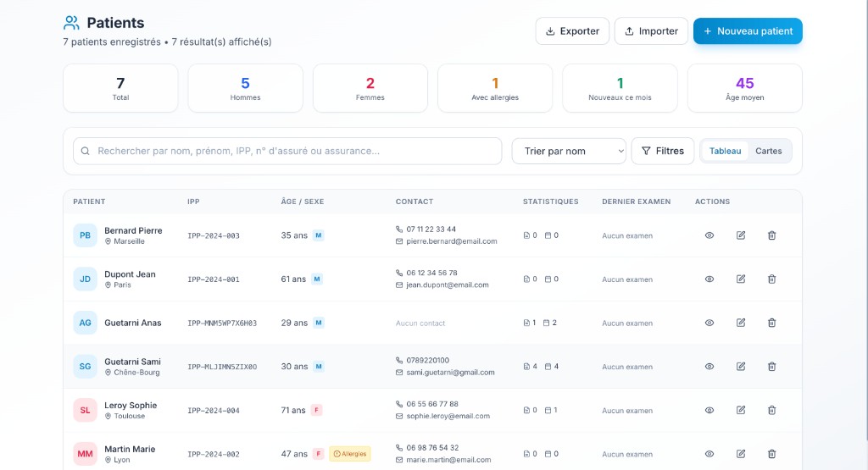The height and width of the screenshot is (470, 868).
Task: Select the Âge moyen stat card
Action: coord(744,88)
